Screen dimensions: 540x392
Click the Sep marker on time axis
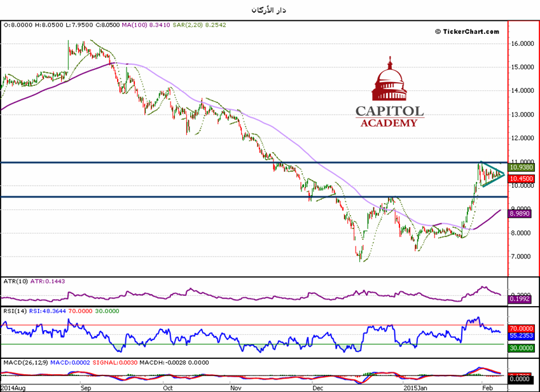coord(87,386)
